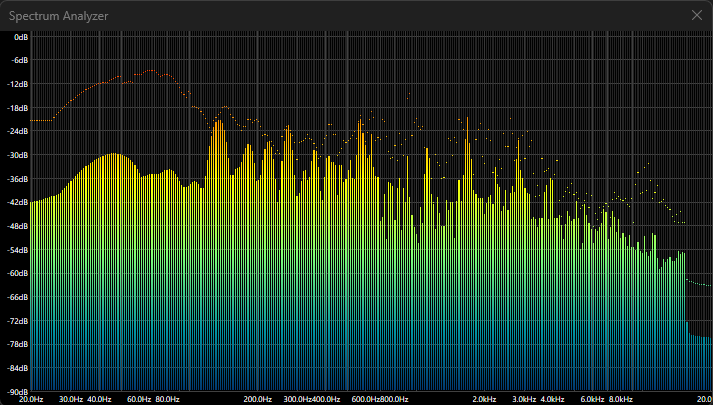The width and height of the screenshot is (713, 405).
Task: Click the -48dB level axis label
Action: [18, 226]
